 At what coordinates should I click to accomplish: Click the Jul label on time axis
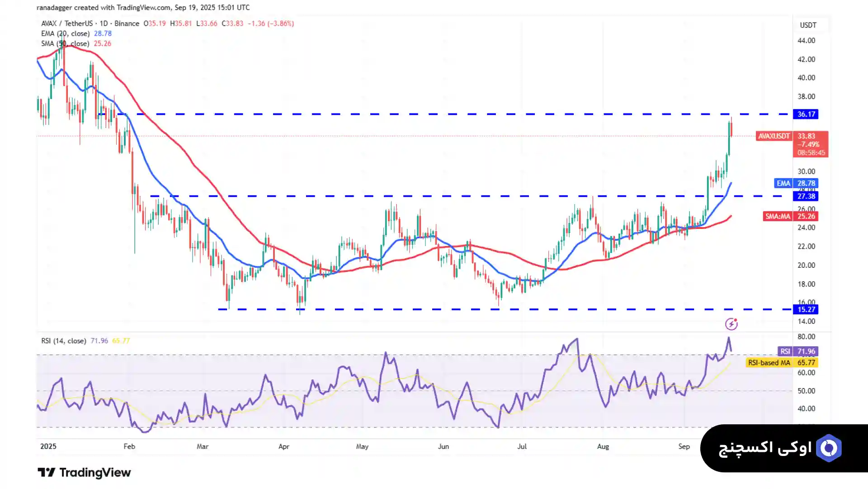[522, 446]
